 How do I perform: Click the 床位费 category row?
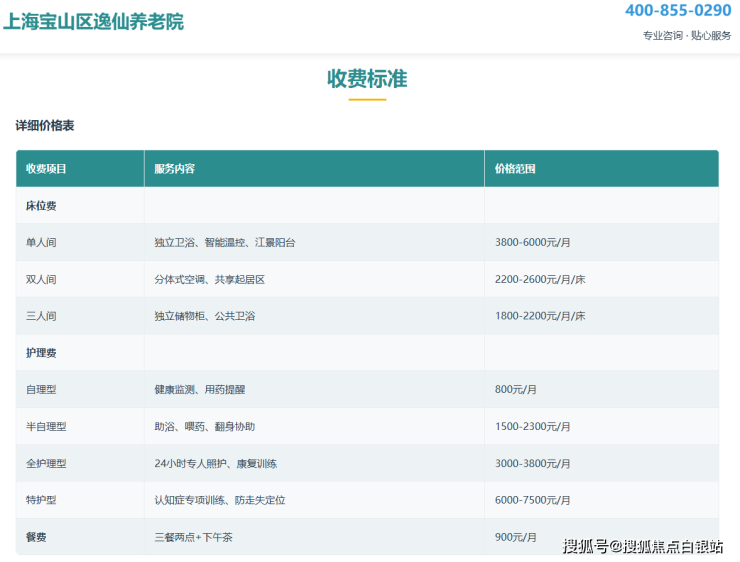pyautogui.click(x=41, y=206)
